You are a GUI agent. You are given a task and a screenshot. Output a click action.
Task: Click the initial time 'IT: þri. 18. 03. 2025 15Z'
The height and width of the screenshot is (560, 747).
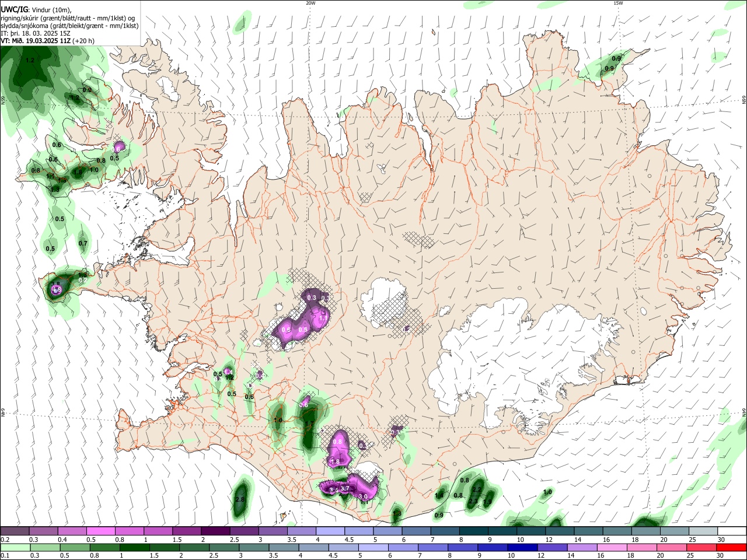[x=36, y=33]
